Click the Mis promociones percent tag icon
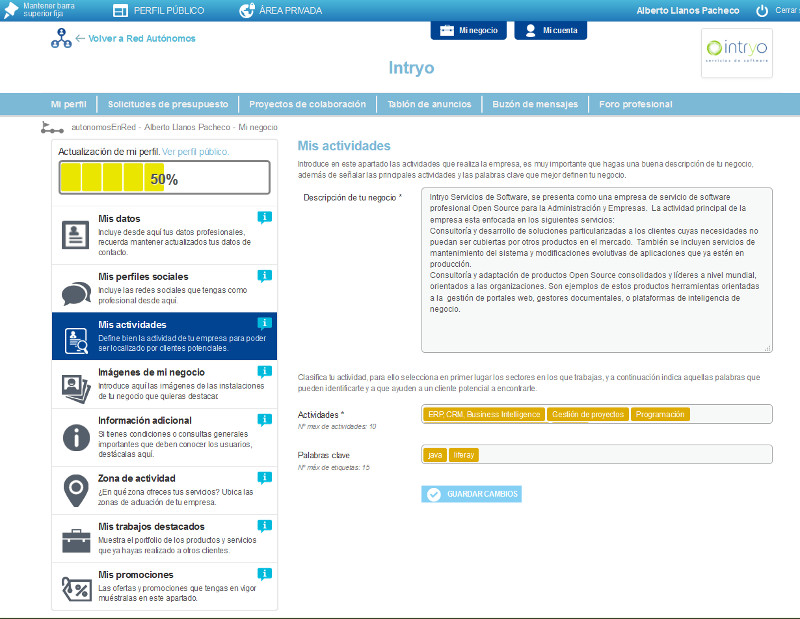Image resolution: width=800 pixels, height=619 pixels. click(x=76, y=587)
